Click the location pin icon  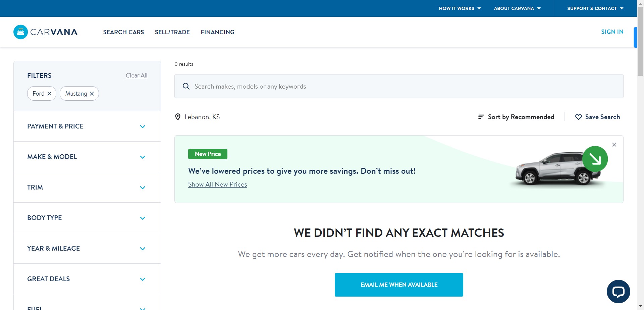pos(178,117)
